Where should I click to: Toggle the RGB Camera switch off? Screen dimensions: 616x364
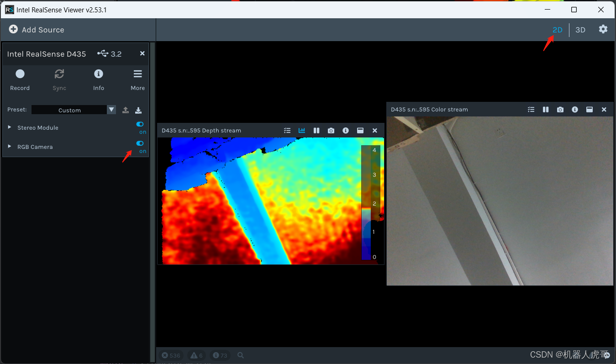140,143
